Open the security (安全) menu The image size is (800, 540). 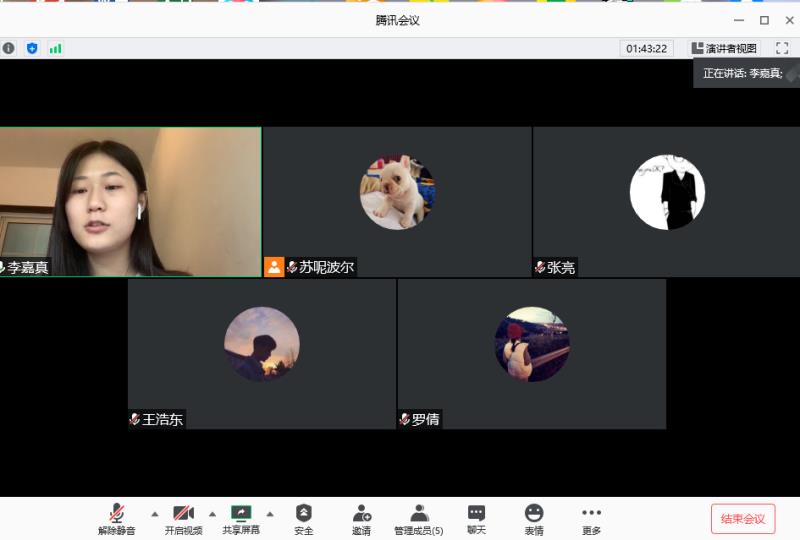pos(304,519)
